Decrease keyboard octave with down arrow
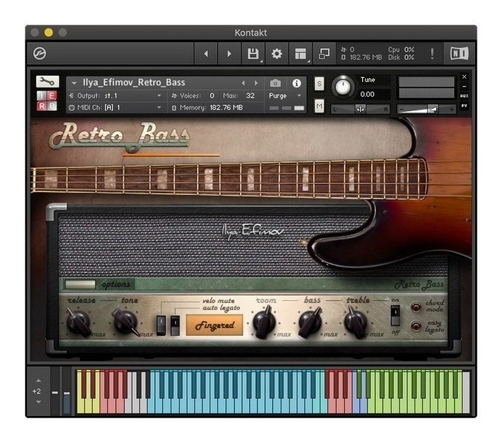 (x=39, y=402)
